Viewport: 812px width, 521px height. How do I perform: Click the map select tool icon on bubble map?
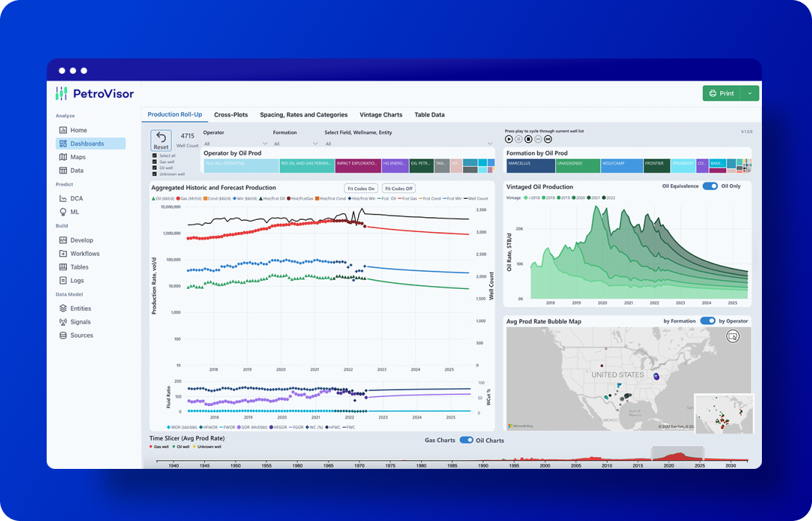click(x=731, y=336)
